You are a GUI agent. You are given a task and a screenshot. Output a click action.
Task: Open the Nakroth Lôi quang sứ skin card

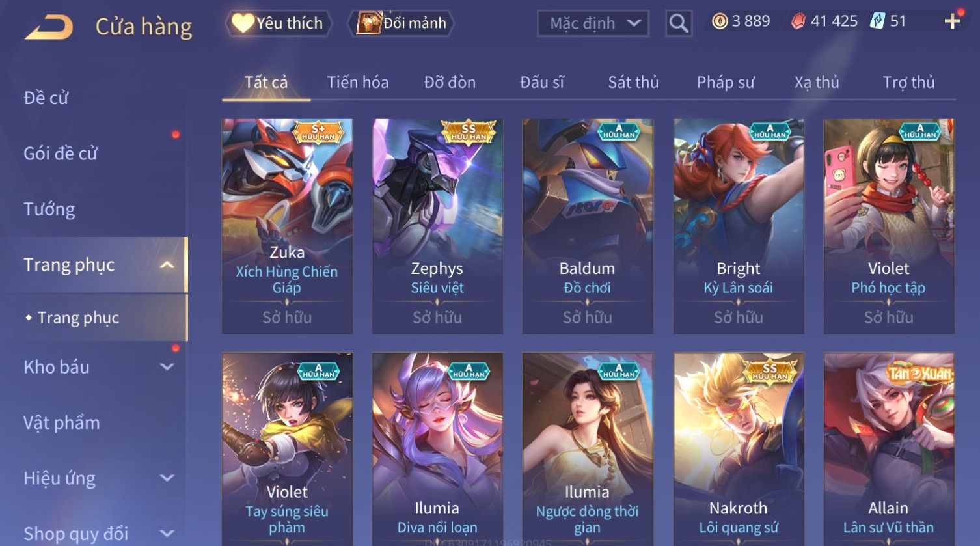(x=739, y=449)
